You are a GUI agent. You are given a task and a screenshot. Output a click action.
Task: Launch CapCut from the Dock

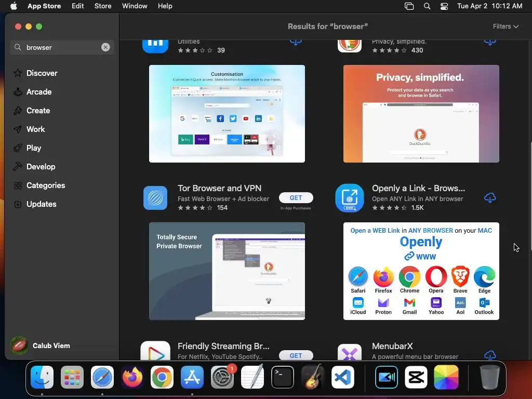416,377
